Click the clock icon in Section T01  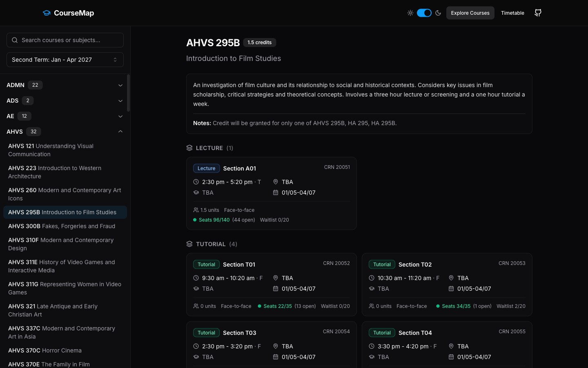[x=196, y=278]
